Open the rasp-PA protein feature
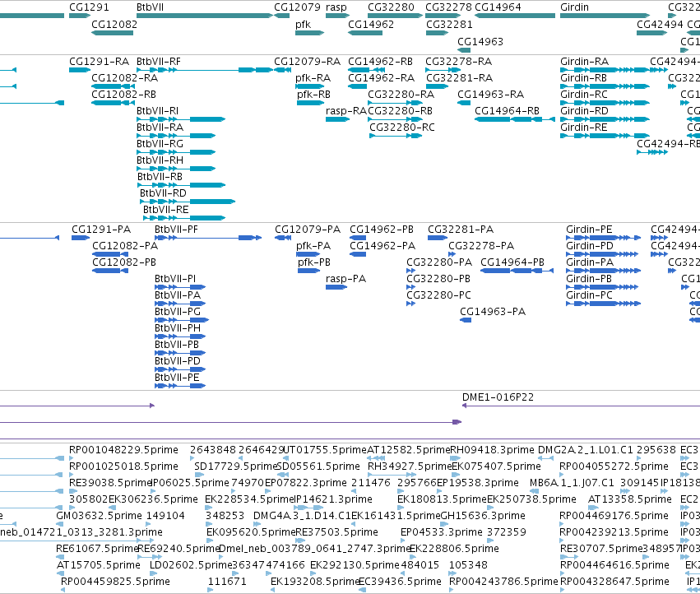 tap(336, 287)
